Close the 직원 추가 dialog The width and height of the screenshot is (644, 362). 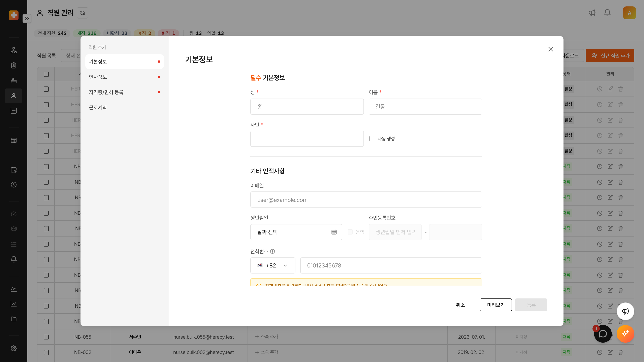click(x=550, y=49)
